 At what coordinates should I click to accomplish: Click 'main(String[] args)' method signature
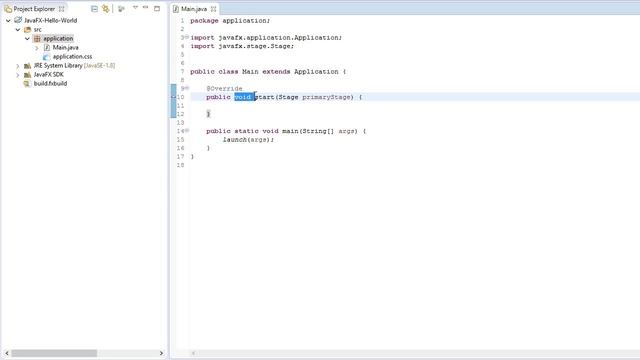click(320, 131)
